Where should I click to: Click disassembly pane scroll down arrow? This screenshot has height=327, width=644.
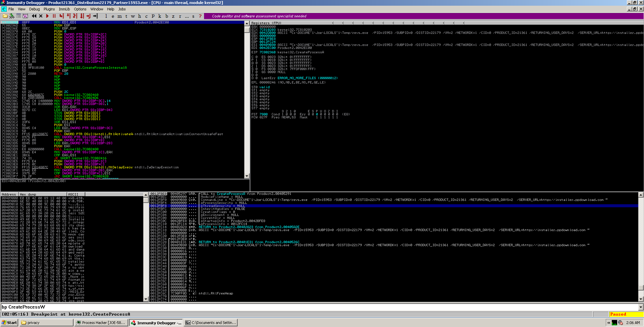pyautogui.click(x=247, y=176)
